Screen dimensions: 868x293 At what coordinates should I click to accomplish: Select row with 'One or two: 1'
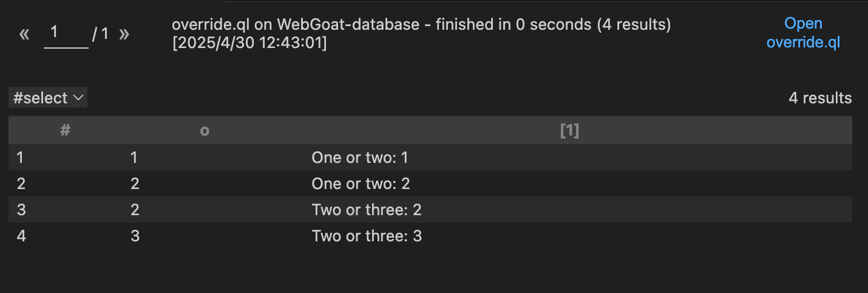[430, 157]
